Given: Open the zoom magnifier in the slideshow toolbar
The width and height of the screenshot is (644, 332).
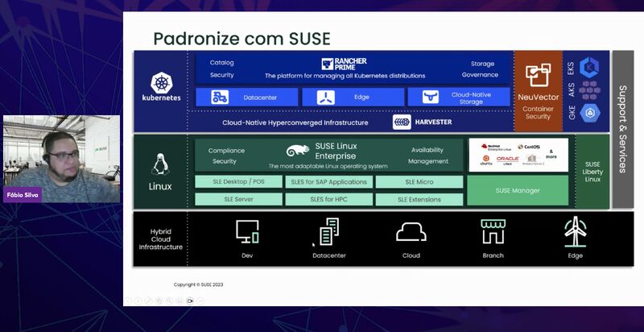Looking at the screenshot, I should click(169, 301).
